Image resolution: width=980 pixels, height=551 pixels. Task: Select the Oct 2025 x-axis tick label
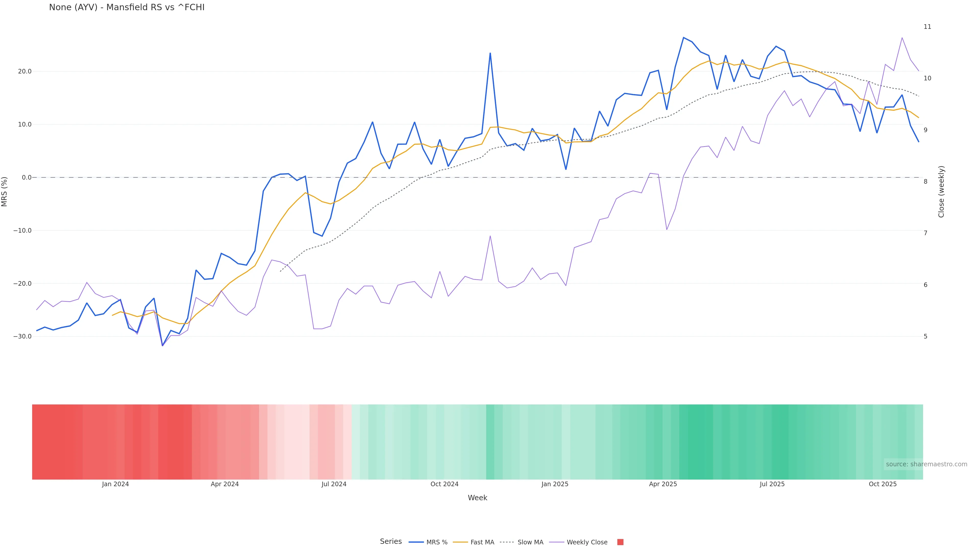coord(883,484)
